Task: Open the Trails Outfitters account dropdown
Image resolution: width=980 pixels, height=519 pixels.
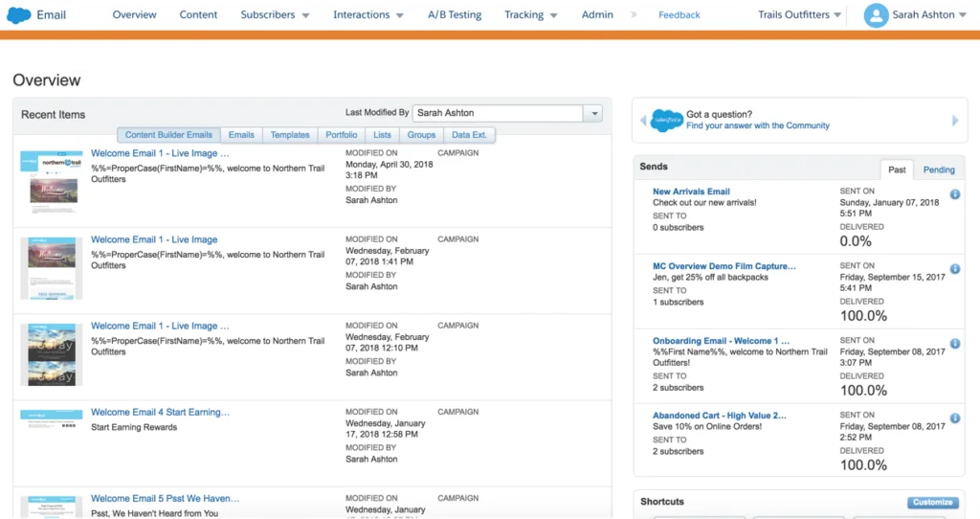Action: coord(837,15)
